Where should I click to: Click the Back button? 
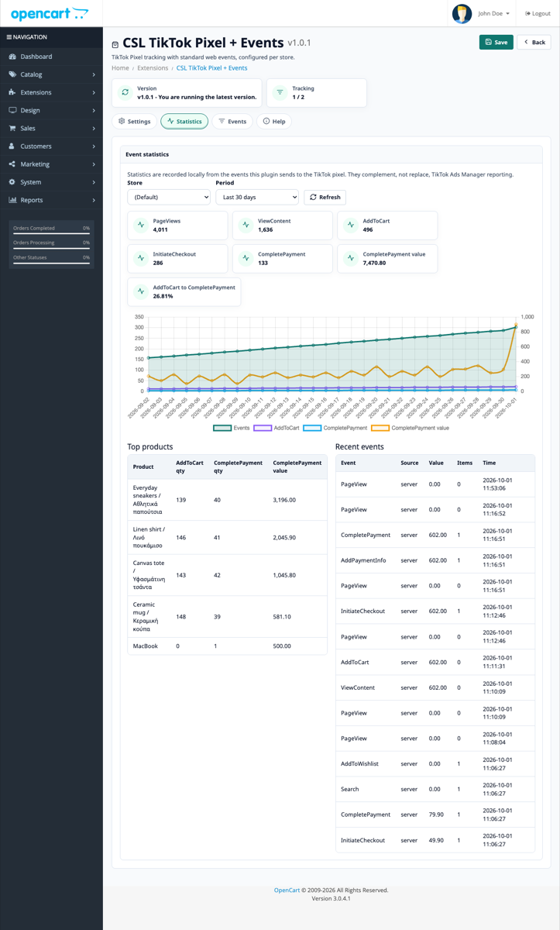[x=534, y=42]
